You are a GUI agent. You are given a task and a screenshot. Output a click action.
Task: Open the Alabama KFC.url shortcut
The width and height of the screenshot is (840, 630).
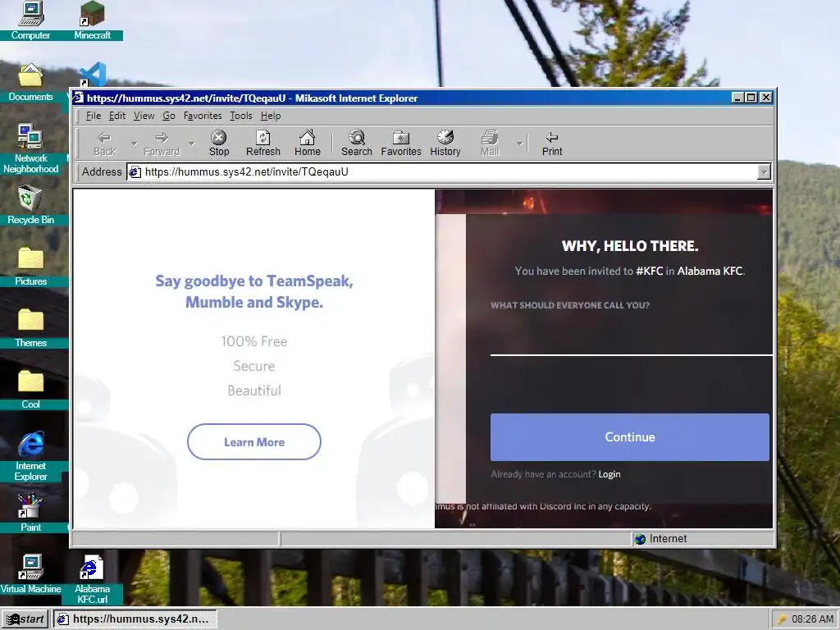click(x=92, y=579)
